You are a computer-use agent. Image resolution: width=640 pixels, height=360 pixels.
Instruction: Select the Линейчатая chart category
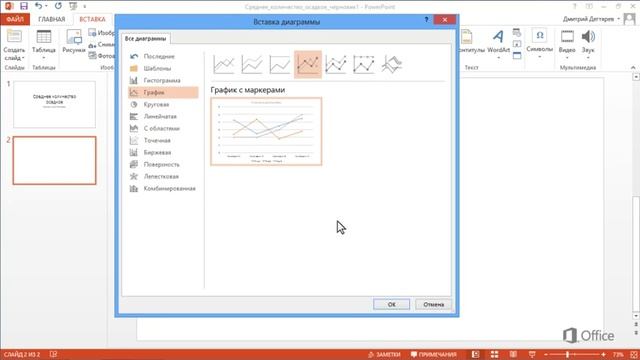click(x=163, y=116)
